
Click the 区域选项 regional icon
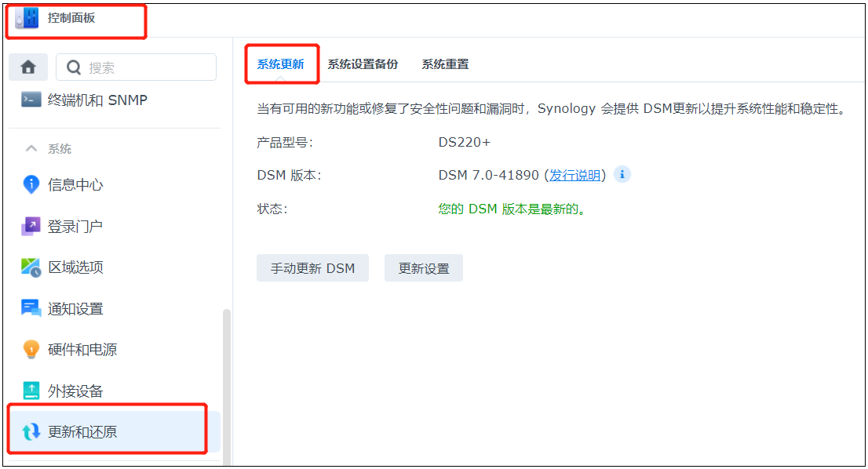point(31,267)
